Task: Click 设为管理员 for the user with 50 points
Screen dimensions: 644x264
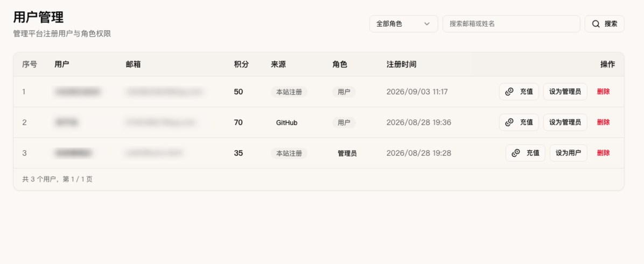Action: 565,92
